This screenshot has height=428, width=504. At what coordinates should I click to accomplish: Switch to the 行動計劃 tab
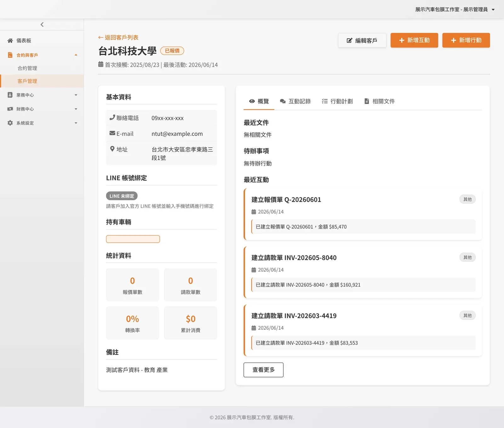pyautogui.click(x=337, y=101)
